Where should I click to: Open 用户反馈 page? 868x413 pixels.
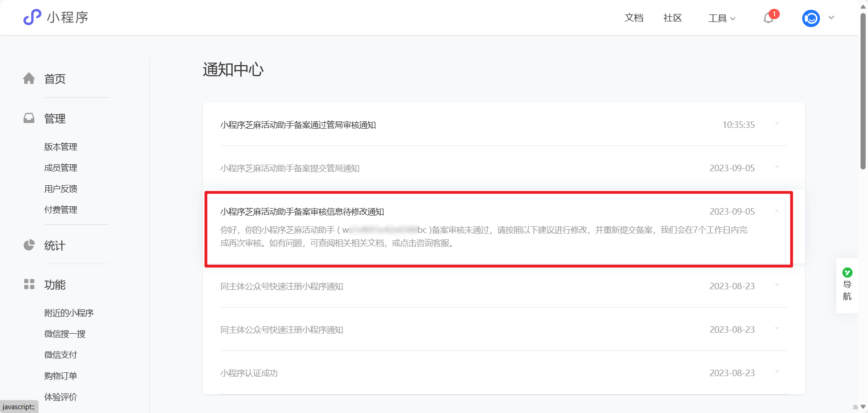(x=61, y=189)
